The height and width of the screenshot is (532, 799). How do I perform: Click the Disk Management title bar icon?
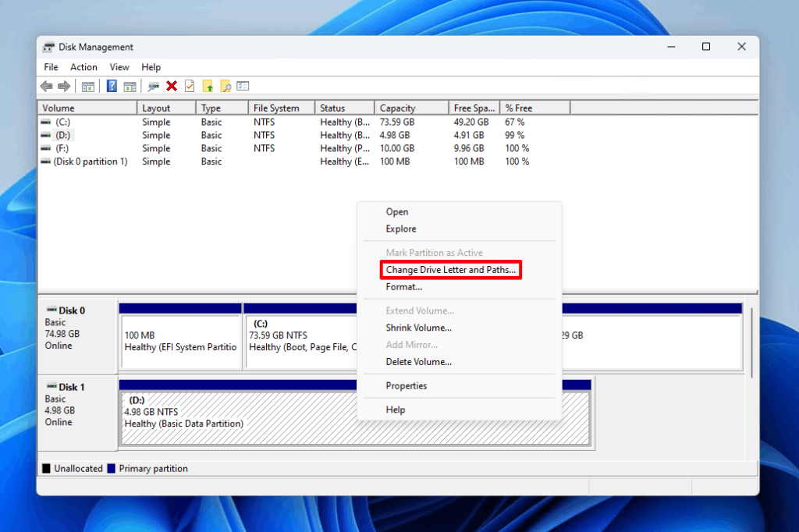click(48, 48)
